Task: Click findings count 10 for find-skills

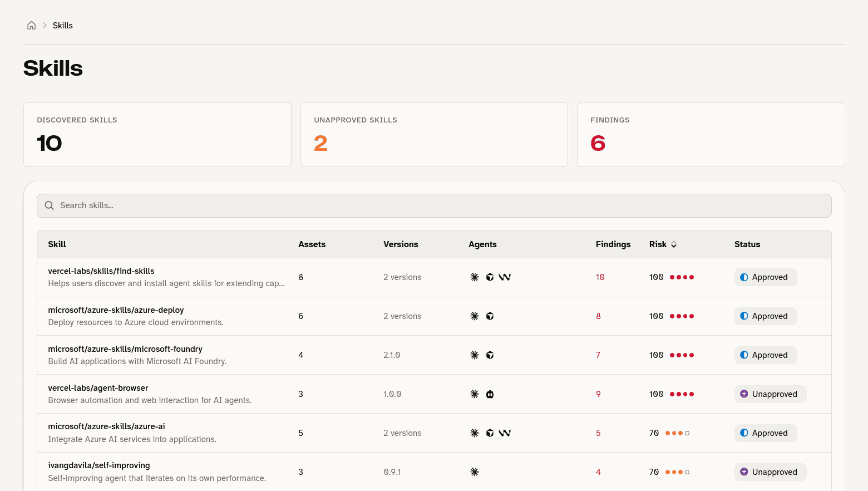Action: 600,277
